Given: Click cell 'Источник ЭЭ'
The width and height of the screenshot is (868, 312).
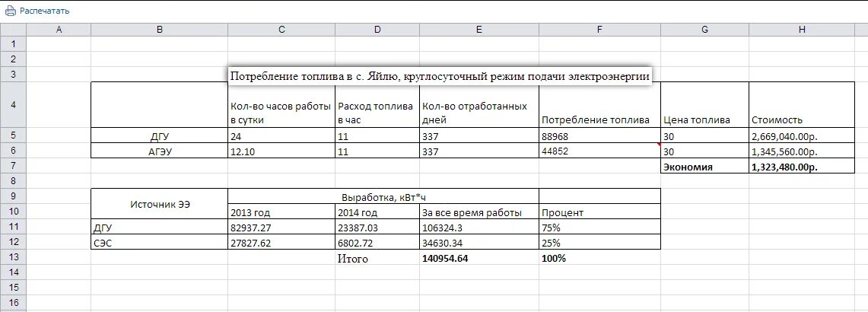Looking at the screenshot, I should (160, 204).
